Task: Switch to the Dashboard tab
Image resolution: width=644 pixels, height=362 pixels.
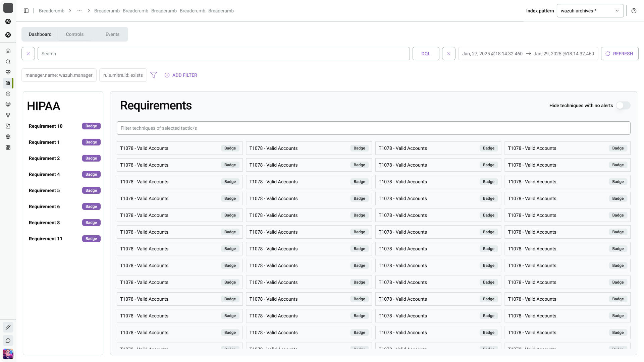Action: click(40, 34)
